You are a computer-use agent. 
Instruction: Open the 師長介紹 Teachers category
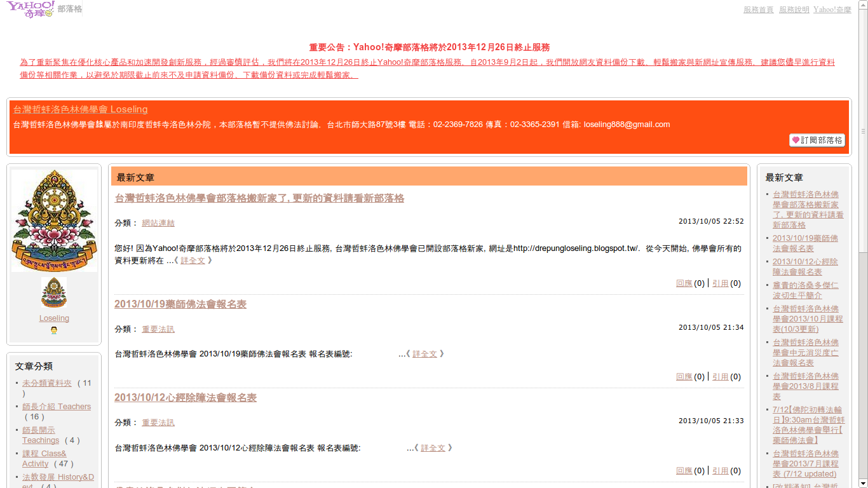point(57,407)
